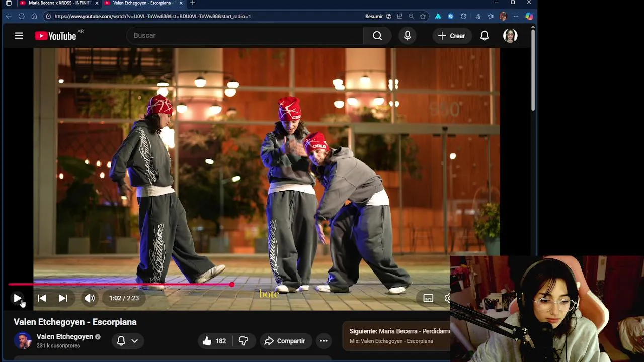Open the zoom magnifier in address bar
Image resolution: width=644 pixels, height=362 pixels.
click(x=411, y=16)
